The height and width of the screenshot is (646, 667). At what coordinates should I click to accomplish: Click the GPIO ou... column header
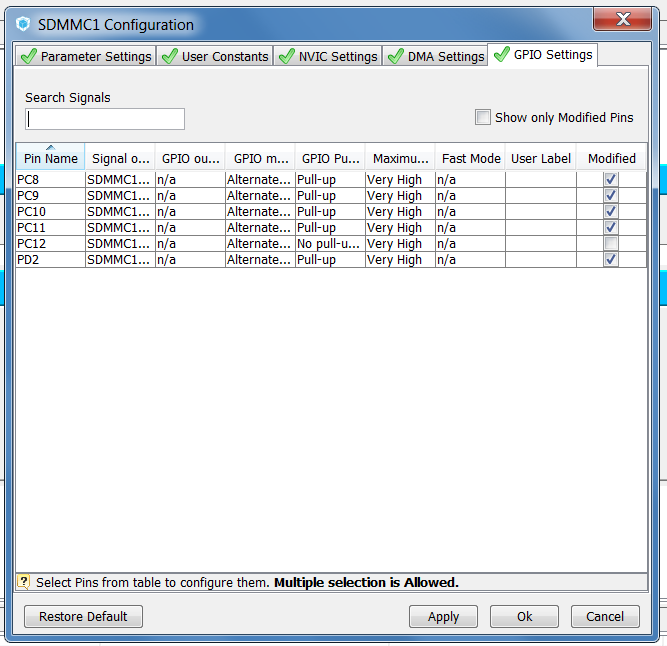(191, 157)
